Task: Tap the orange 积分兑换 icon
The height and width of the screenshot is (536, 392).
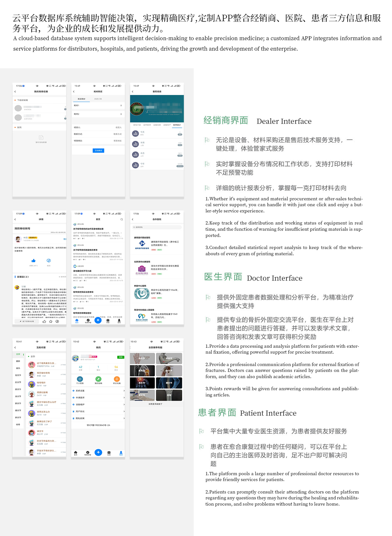Action: [117, 379]
